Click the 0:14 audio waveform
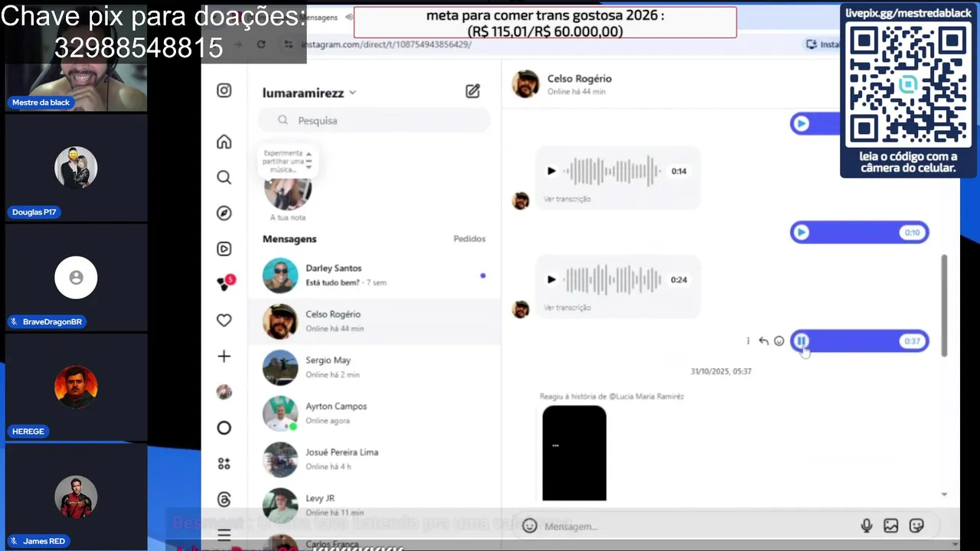Viewport: 980px width, 551px height. click(x=612, y=171)
